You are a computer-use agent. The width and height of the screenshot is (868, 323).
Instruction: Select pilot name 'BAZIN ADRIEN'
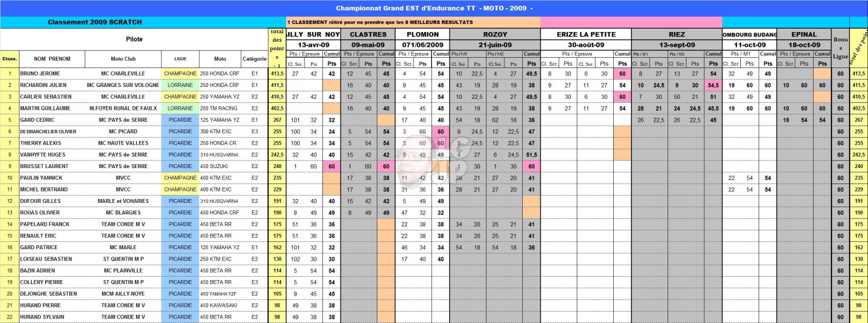point(38,270)
